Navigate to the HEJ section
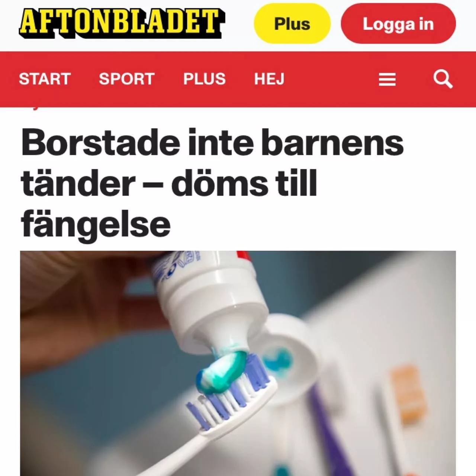The image size is (476, 476). tap(269, 79)
